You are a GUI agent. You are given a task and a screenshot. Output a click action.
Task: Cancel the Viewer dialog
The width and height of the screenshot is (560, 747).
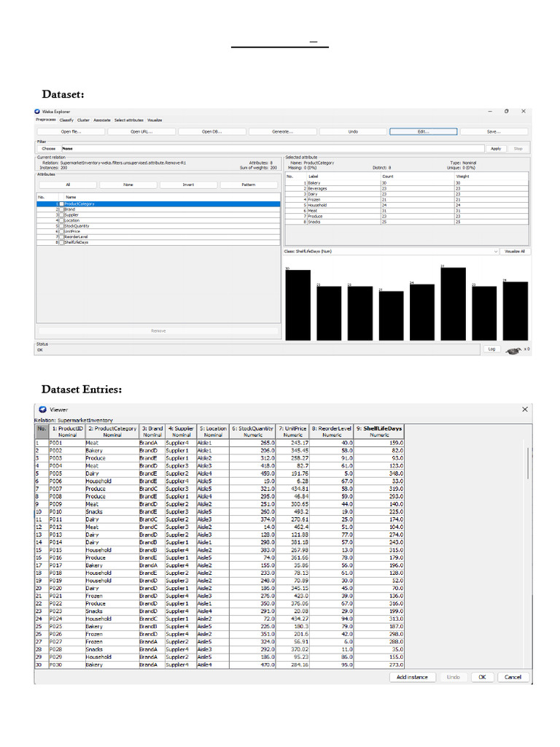[513, 677]
